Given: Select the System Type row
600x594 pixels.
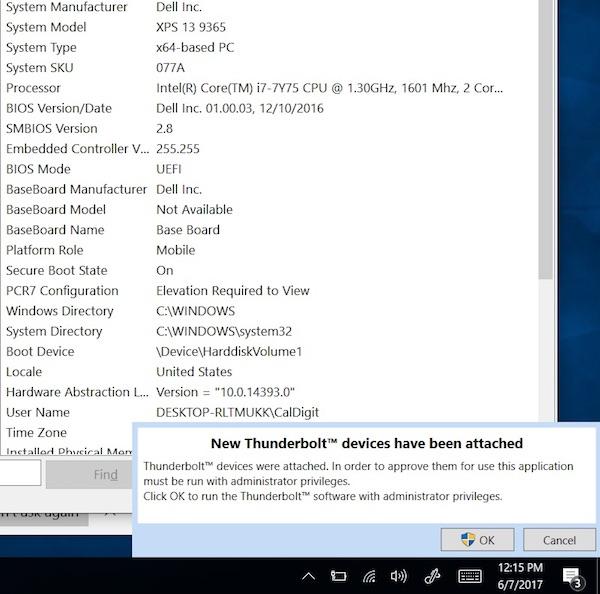Looking at the screenshot, I should click(269, 47).
